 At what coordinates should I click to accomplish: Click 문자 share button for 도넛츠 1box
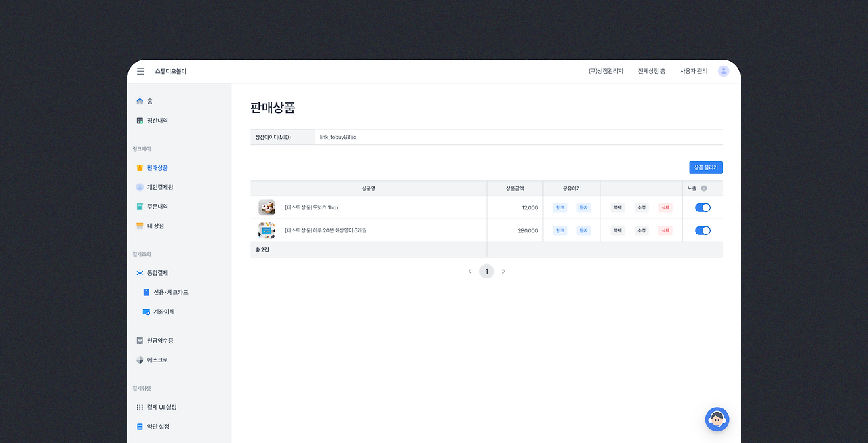click(583, 208)
